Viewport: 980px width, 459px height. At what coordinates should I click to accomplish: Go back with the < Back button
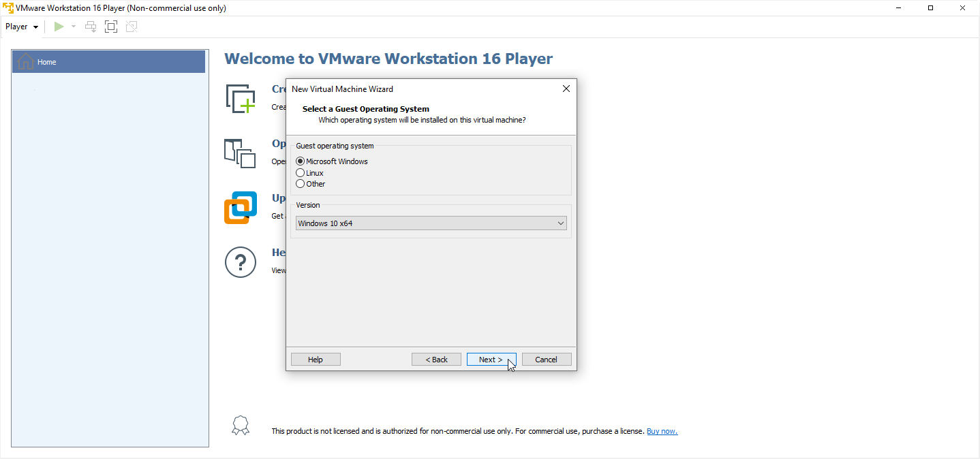(x=436, y=360)
